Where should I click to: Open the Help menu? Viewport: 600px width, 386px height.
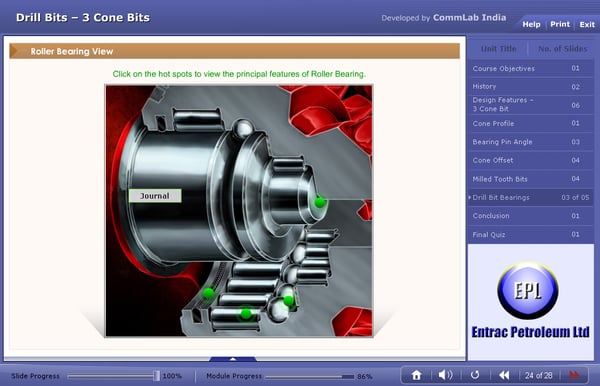[x=531, y=24]
